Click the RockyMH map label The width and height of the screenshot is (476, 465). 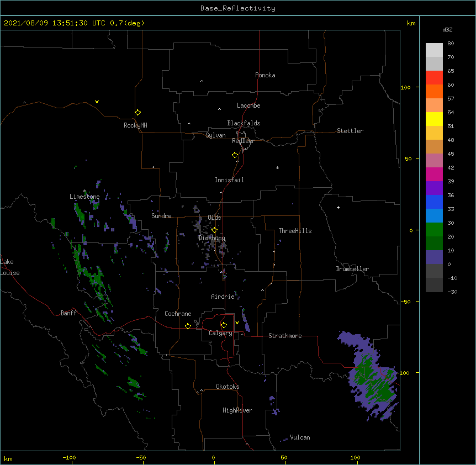point(135,125)
